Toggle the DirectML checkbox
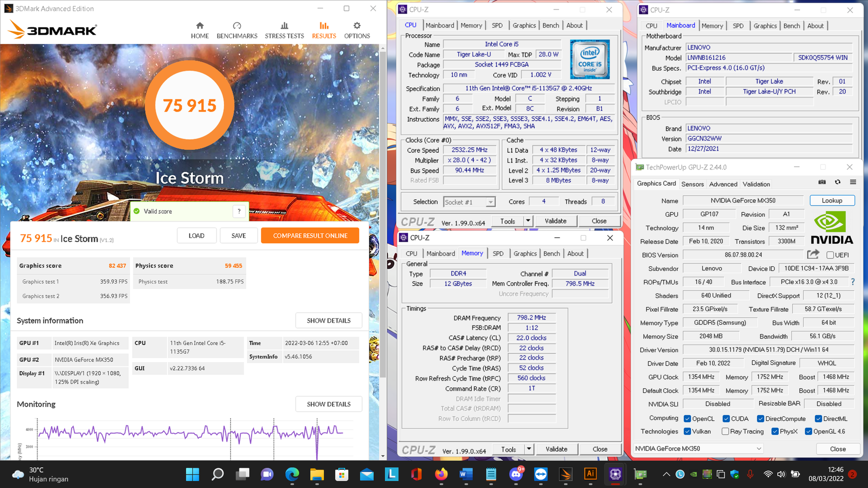The height and width of the screenshot is (488, 868). tap(818, 418)
